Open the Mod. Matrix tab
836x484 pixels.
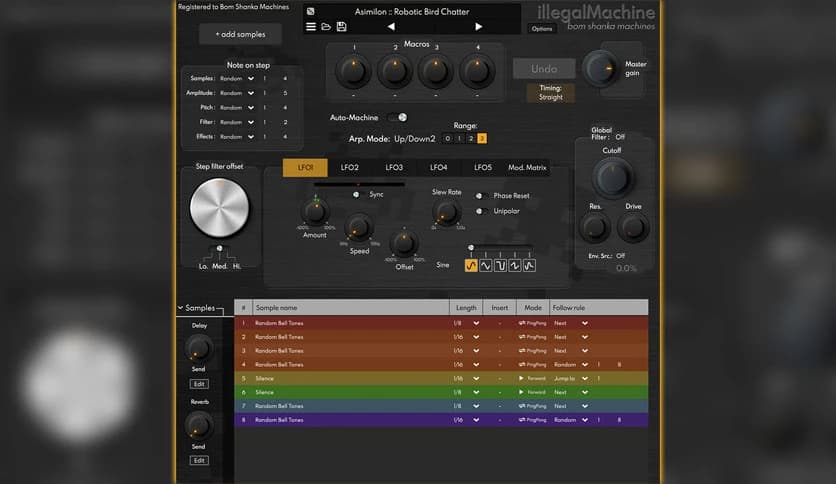pyautogui.click(x=527, y=167)
